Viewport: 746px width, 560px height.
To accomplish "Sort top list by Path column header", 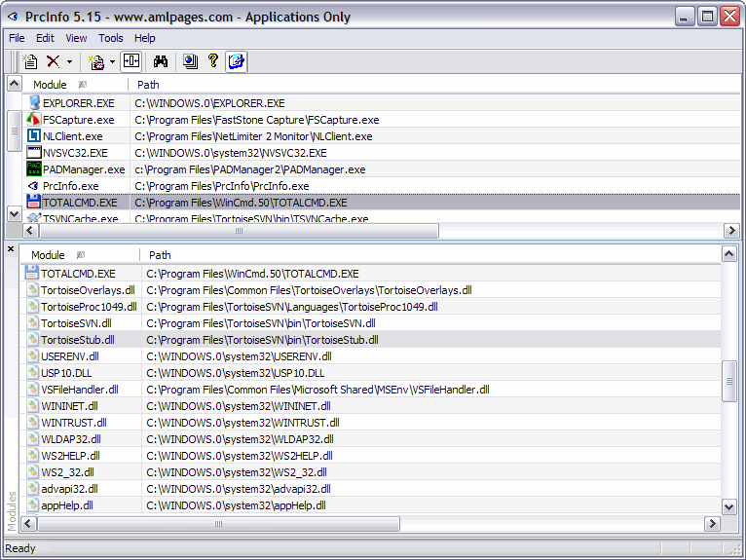I will [x=434, y=85].
